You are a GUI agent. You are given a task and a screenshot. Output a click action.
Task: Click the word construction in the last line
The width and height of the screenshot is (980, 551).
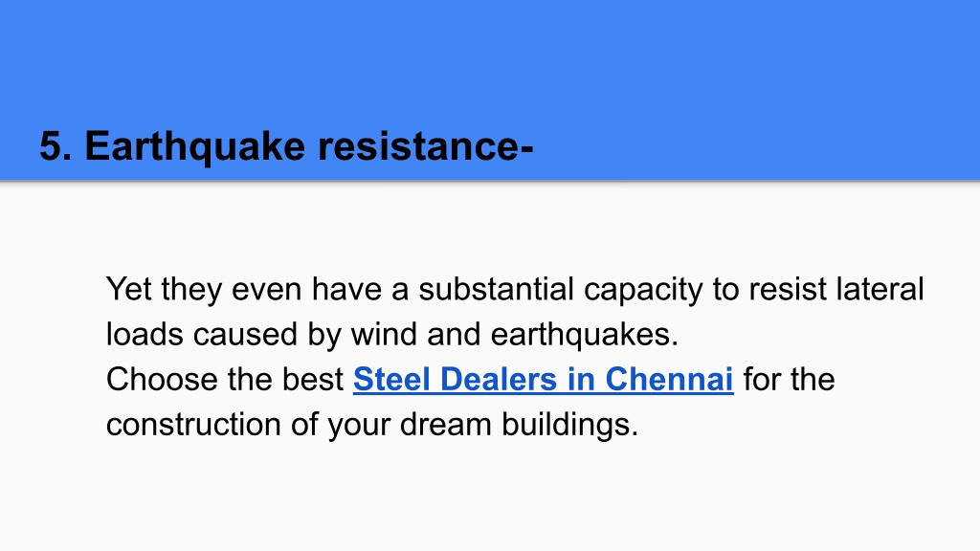[193, 425]
